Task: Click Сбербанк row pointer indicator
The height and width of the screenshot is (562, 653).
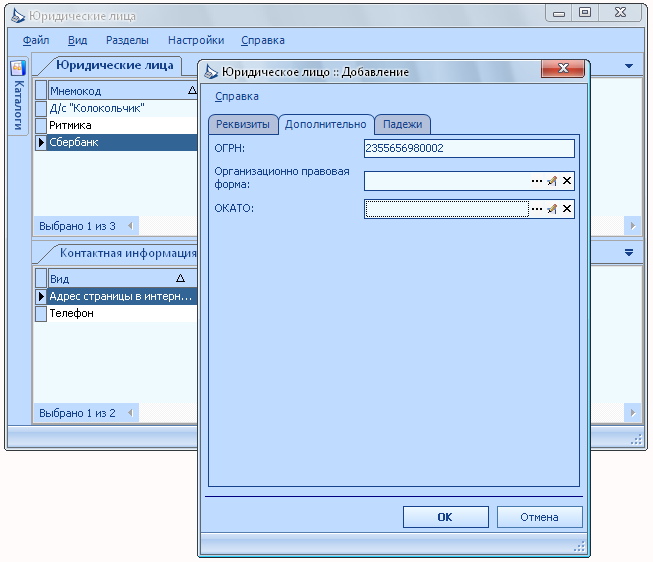Action: (41, 142)
